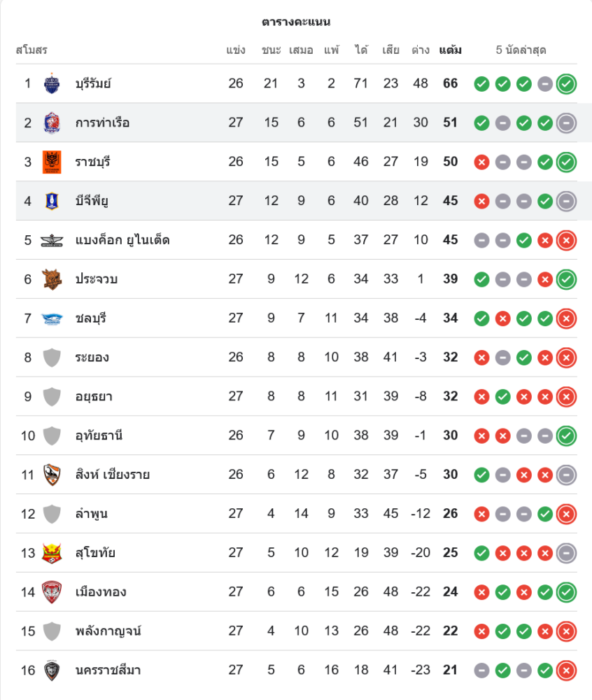Open the ลำพูน team name link
592x700 pixels.
point(91,514)
